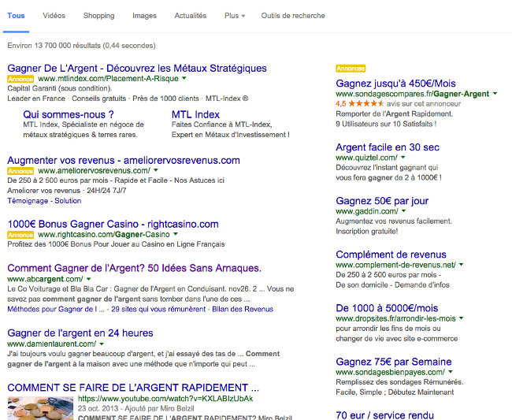Open Gagner De L'Argent Métaux Stratégiques ad
This screenshot has height=420, width=512.
(137, 68)
